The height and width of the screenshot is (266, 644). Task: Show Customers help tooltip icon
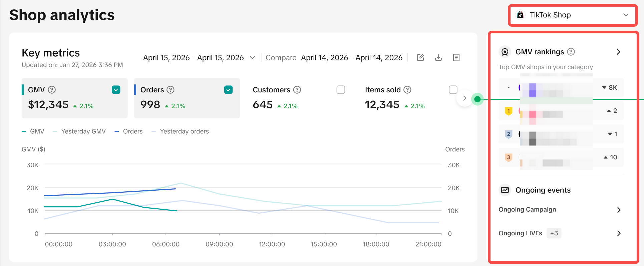point(297,90)
